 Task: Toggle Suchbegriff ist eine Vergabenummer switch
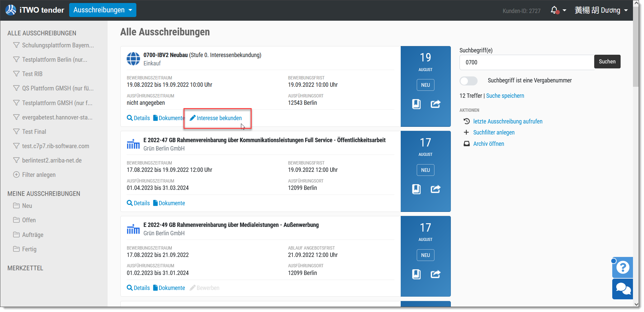[468, 81]
